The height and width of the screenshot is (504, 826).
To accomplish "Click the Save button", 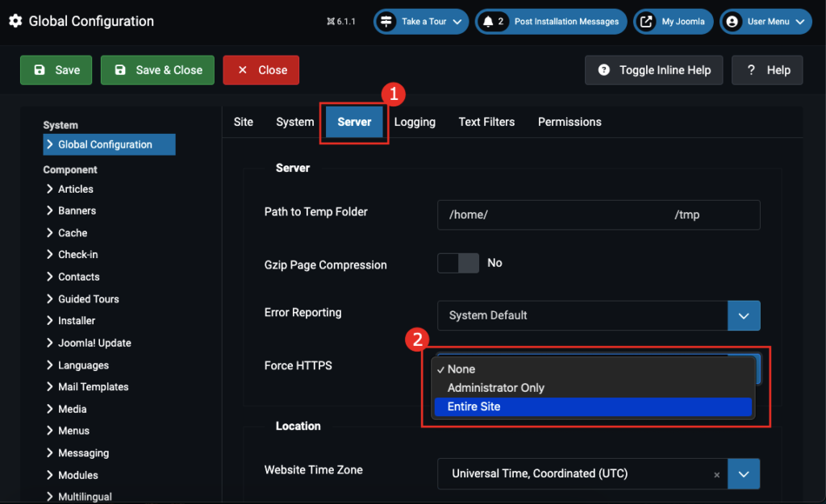I will click(x=56, y=70).
